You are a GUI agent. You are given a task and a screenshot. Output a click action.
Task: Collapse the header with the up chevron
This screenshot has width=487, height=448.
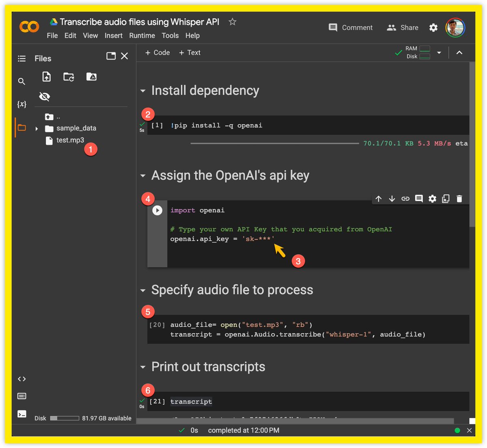click(x=459, y=52)
